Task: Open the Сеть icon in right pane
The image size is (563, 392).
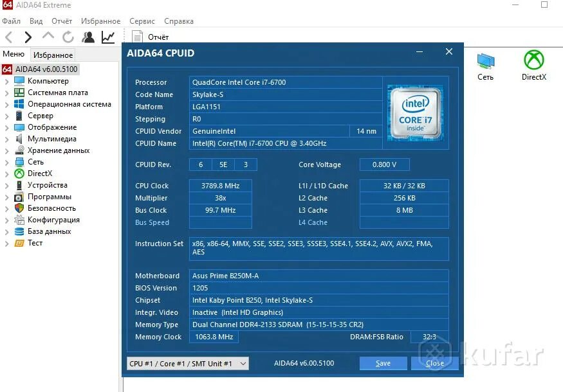Action: (x=485, y=60)
